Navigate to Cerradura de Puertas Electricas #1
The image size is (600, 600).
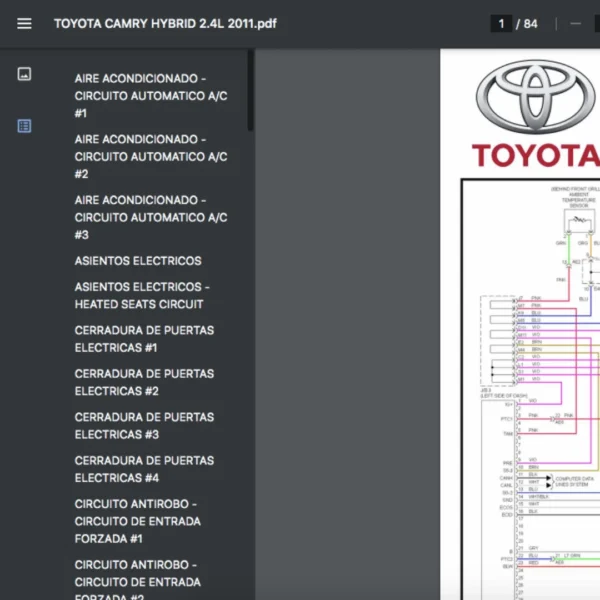click(x=144, y=339)
